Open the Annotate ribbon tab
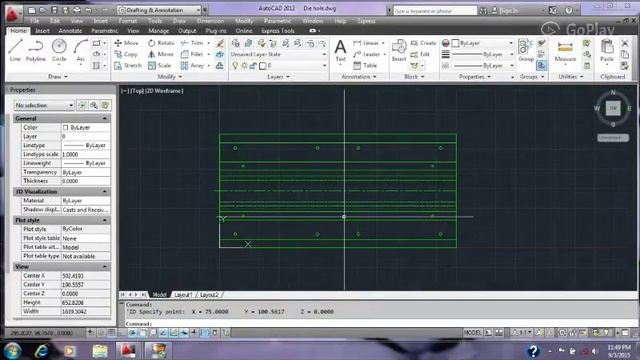Viewport: 640px width, 360px height. pos(70,31)
